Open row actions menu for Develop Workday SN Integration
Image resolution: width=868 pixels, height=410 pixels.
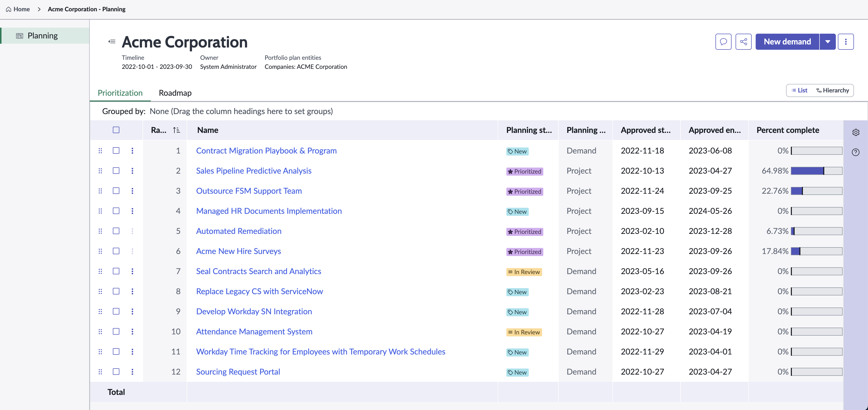tap(132, 312)
